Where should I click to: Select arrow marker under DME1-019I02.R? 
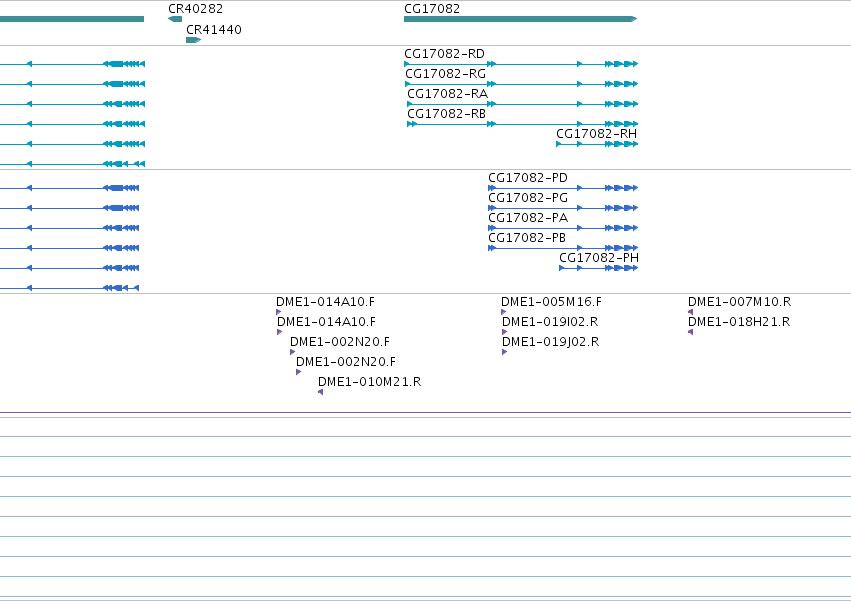click(505, 332)
